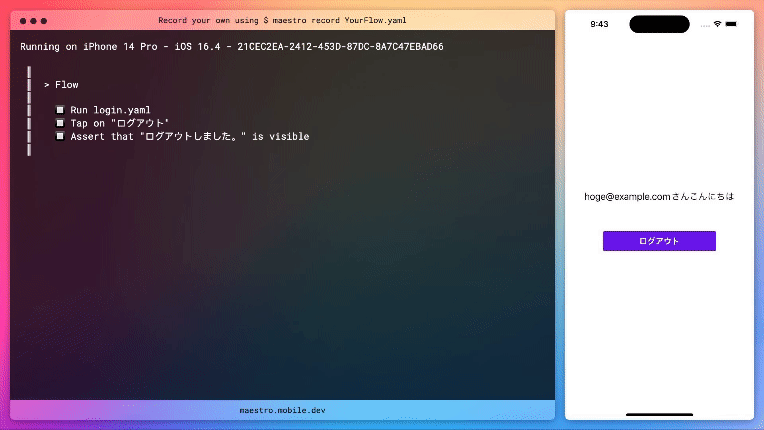Tap the battery icon in phone status bar
Viewport: 764px width, 430px height.
(x=733, y=24)
